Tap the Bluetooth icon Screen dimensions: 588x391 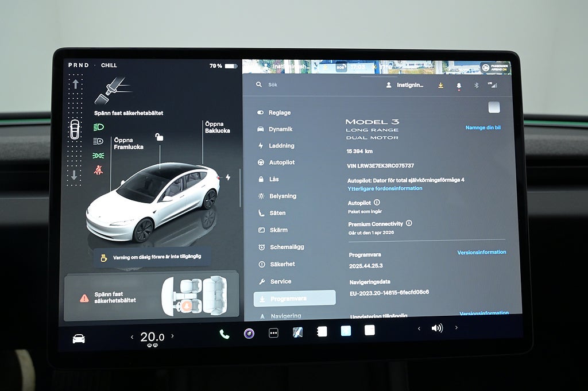click(475, 85)
